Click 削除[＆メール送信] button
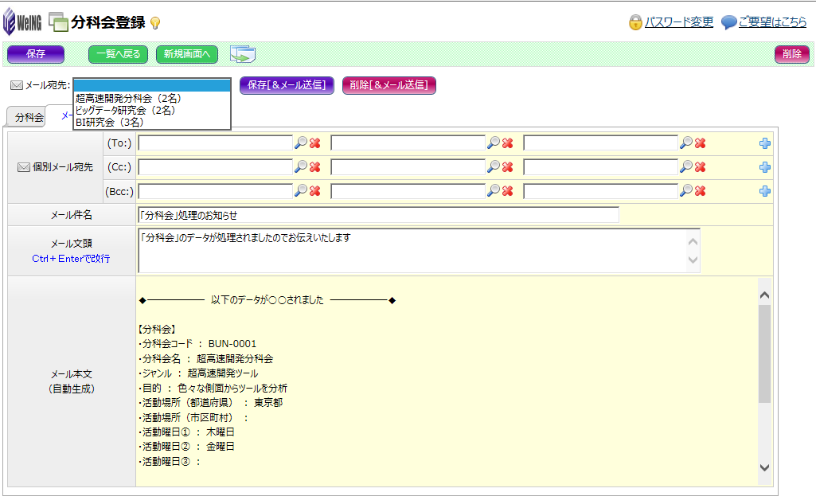The width and height of the screenshot is (816, 504). click(389, 85)
